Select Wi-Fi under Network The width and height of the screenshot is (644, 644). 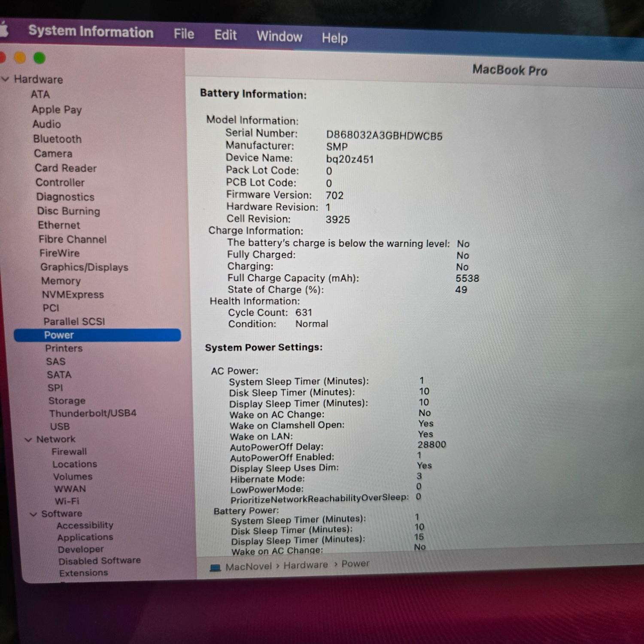click(x=67, y=501)
